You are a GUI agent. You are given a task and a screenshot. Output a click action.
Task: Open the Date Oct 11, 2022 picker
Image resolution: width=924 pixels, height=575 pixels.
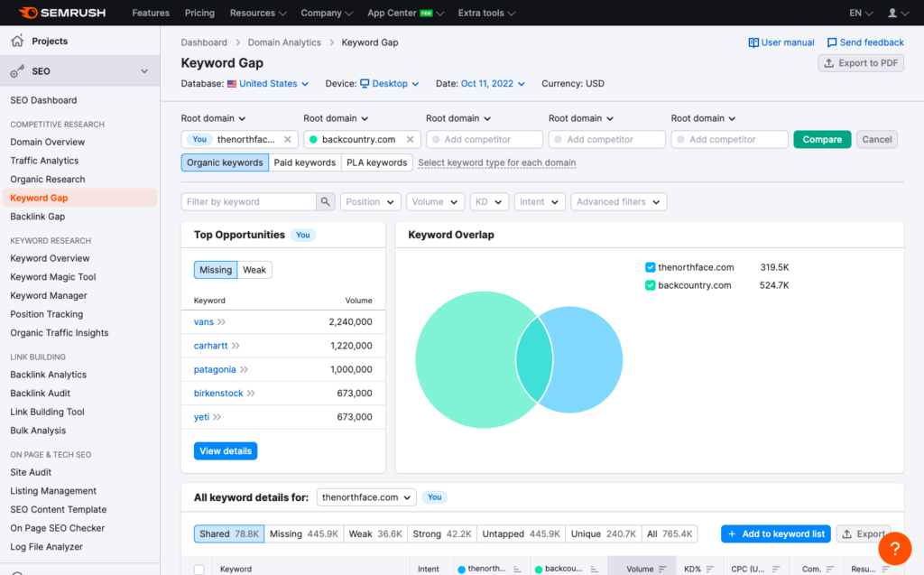pyautogui.click(x=493, y=84)
